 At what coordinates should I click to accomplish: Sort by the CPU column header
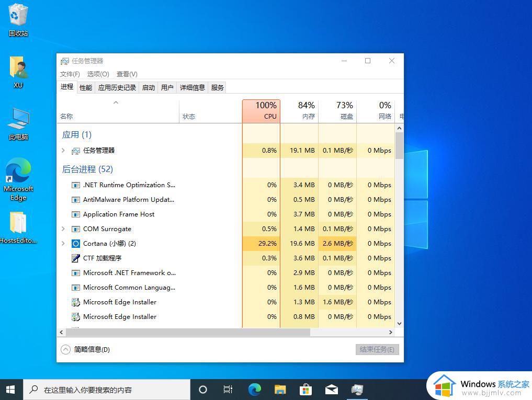[x=261, y=111]
